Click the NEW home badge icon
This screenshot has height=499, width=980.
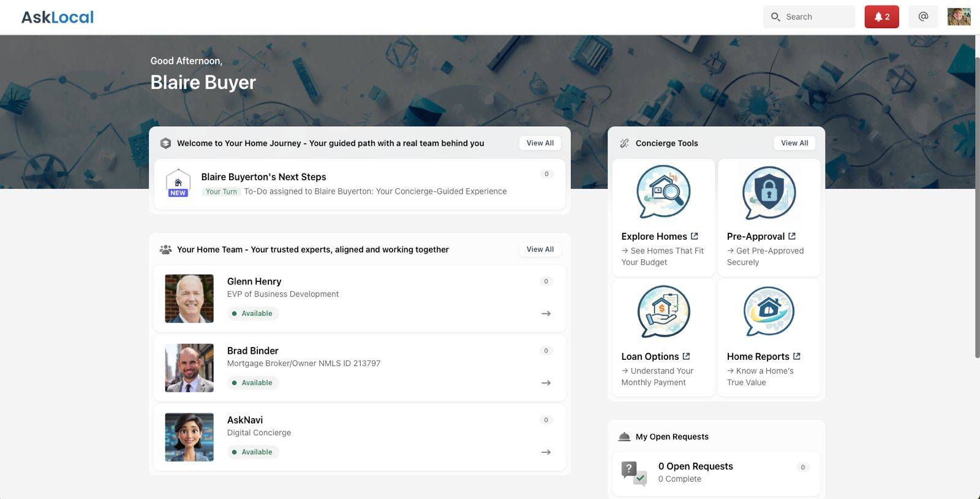pyautogui.click(x=178, y=183)
